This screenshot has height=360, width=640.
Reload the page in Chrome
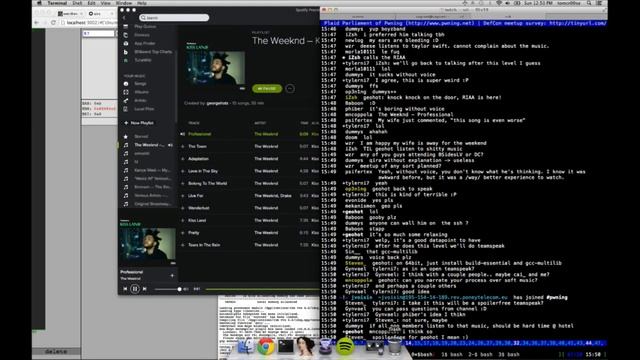click(53, 23)
